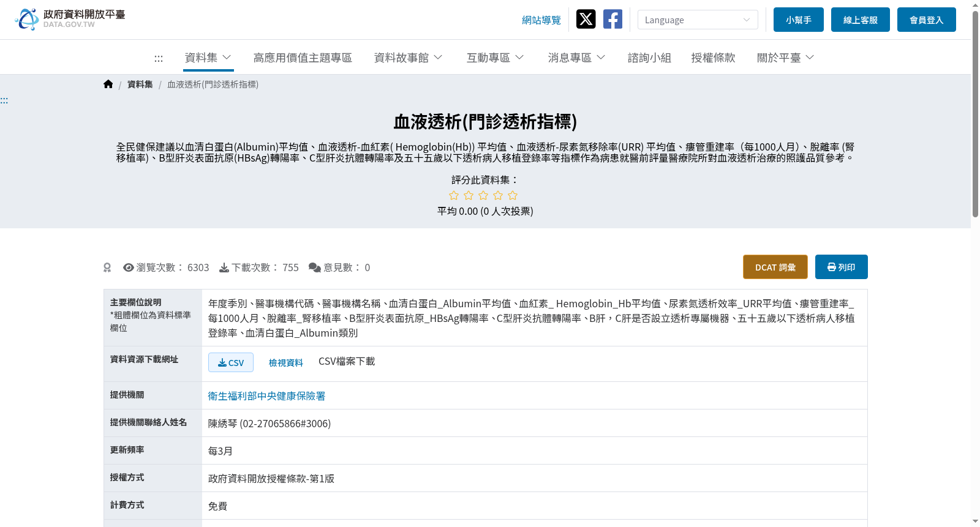Expand the 消息專區 menu
This screenshot has width=980, height=527.
pyautogui.click(x=577, y=58)
